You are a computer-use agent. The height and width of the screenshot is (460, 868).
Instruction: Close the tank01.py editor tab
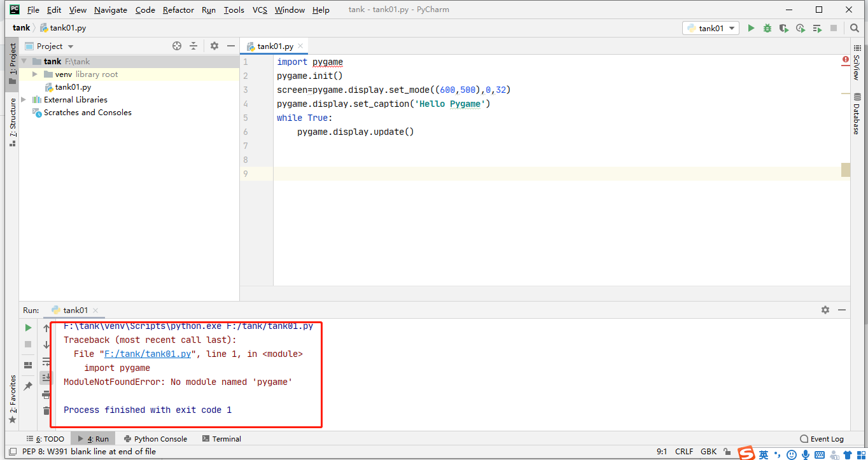(300, 46)
